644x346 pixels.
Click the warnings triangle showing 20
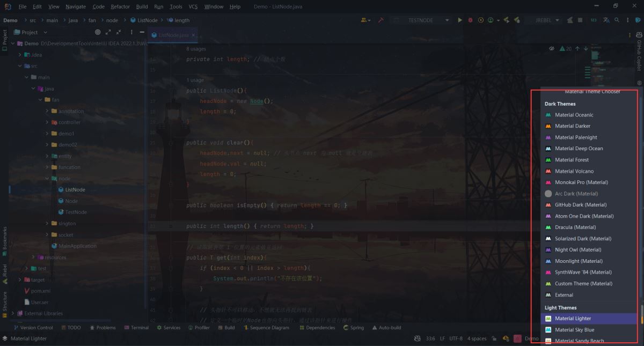tap(566, 48)
